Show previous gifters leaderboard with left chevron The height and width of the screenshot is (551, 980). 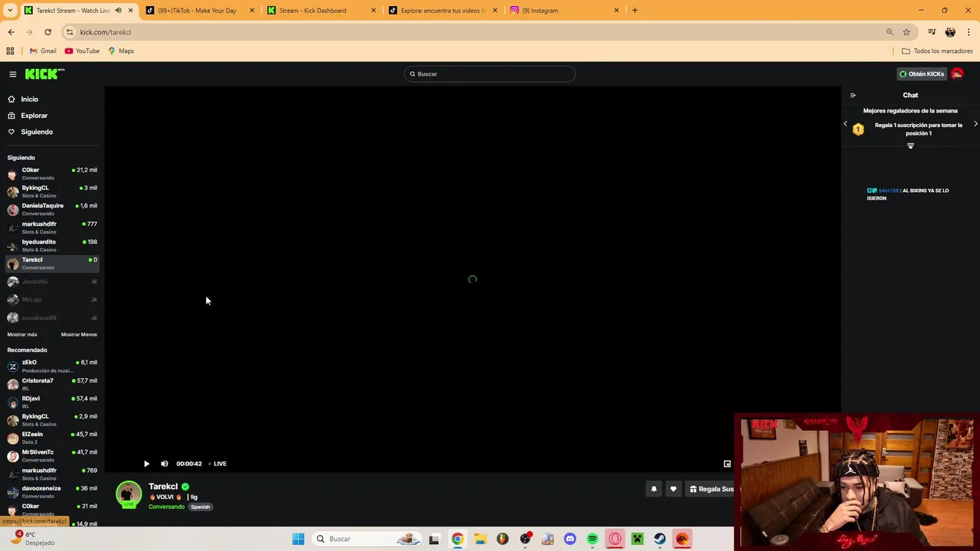click(845, 124)
